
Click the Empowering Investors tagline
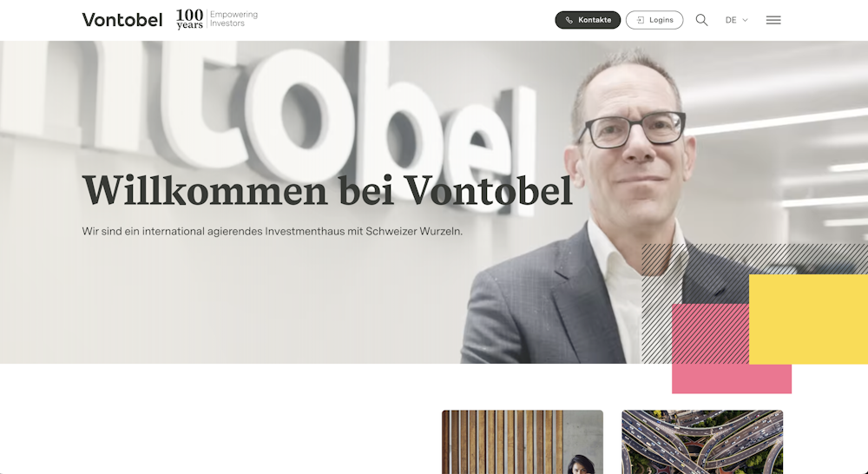[x=233, y=19]
